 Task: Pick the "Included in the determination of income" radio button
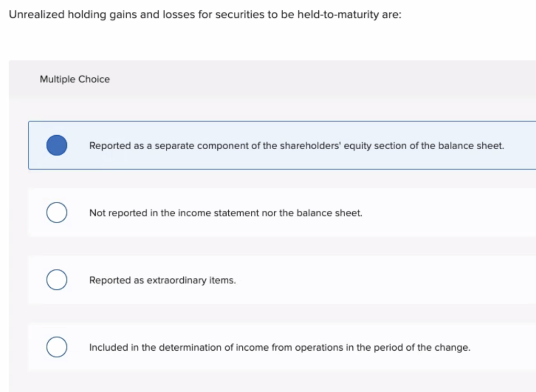point(56,347)
